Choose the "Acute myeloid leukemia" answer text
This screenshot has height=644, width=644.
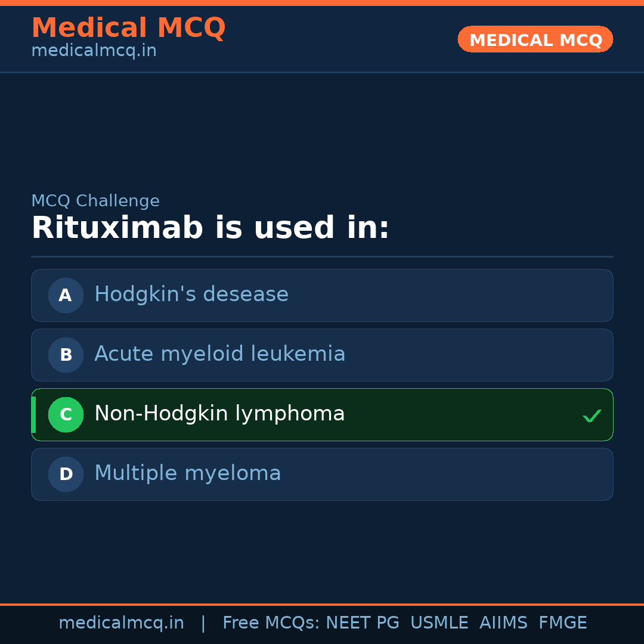[x=220, y=354]
